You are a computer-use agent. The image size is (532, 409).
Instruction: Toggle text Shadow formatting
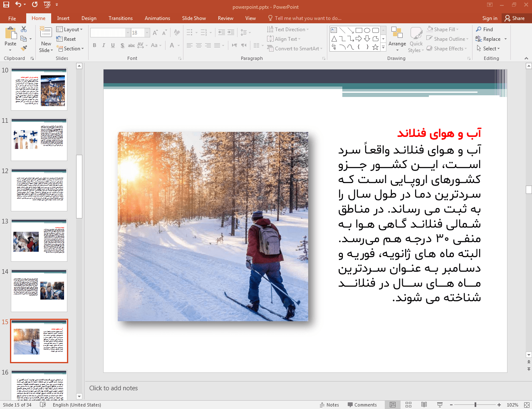(122, 45)
